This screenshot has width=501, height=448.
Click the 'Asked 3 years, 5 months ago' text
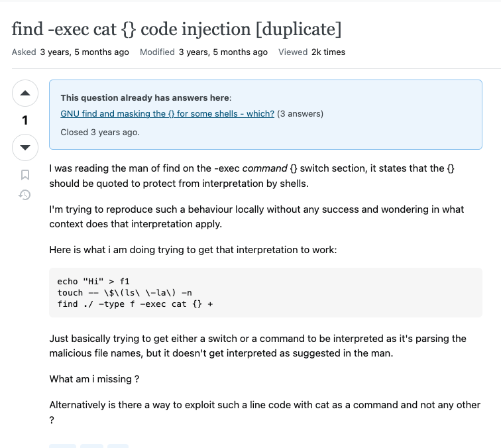[70, 52]
